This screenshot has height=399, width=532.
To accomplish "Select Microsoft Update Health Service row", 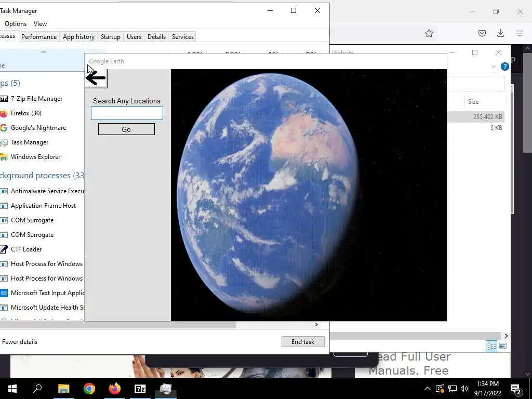I will coord(42,308).
